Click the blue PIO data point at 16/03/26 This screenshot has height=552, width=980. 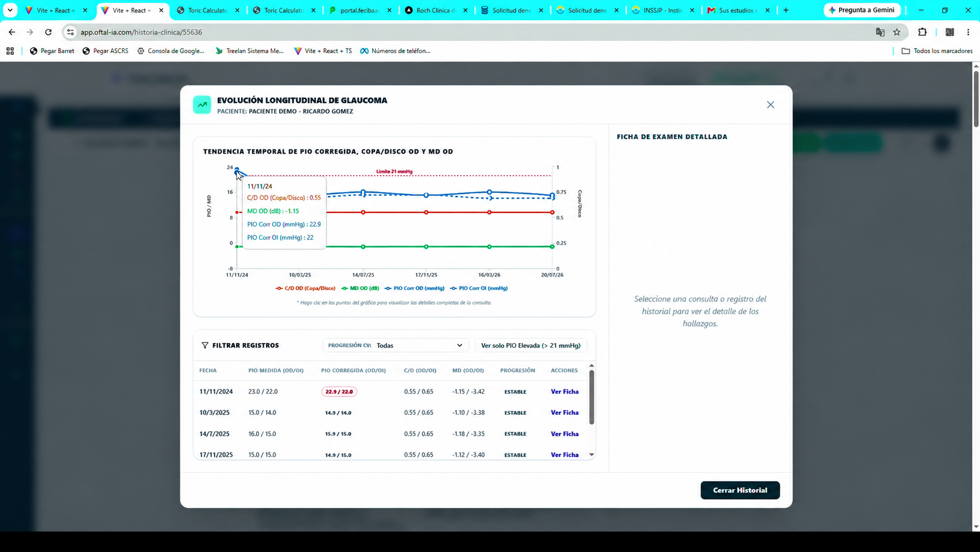pos(489,192)
